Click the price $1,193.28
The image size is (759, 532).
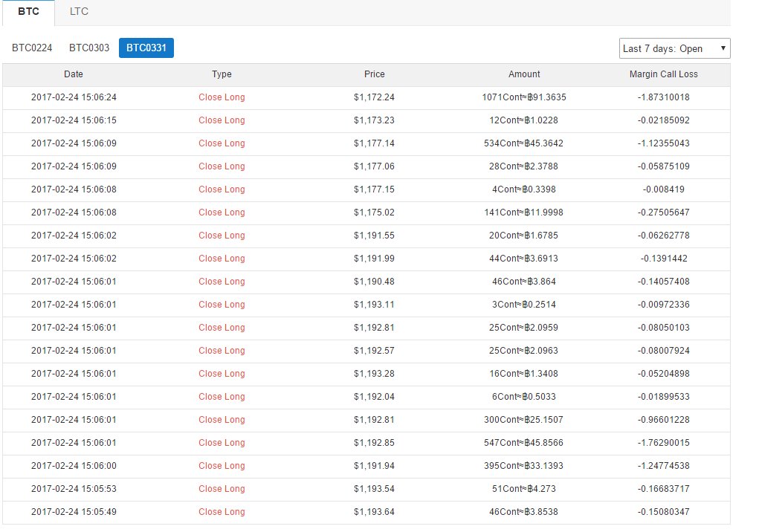(x=374, y=374)
